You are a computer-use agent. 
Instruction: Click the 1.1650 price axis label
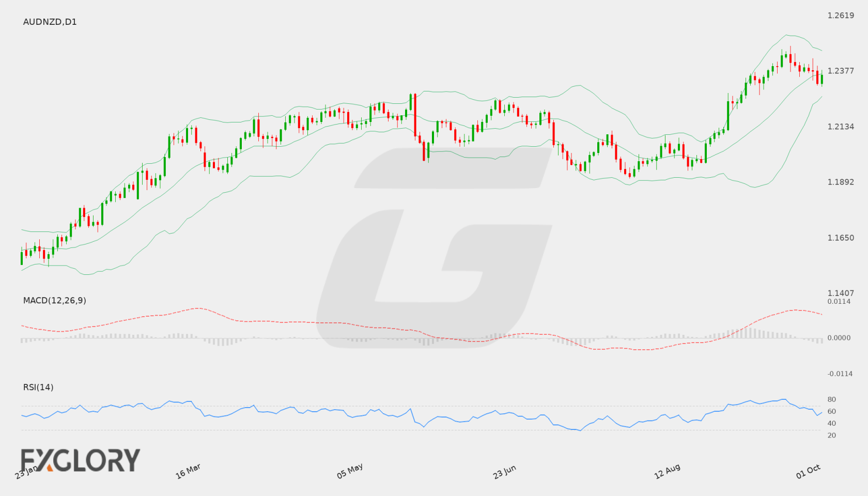841,238
